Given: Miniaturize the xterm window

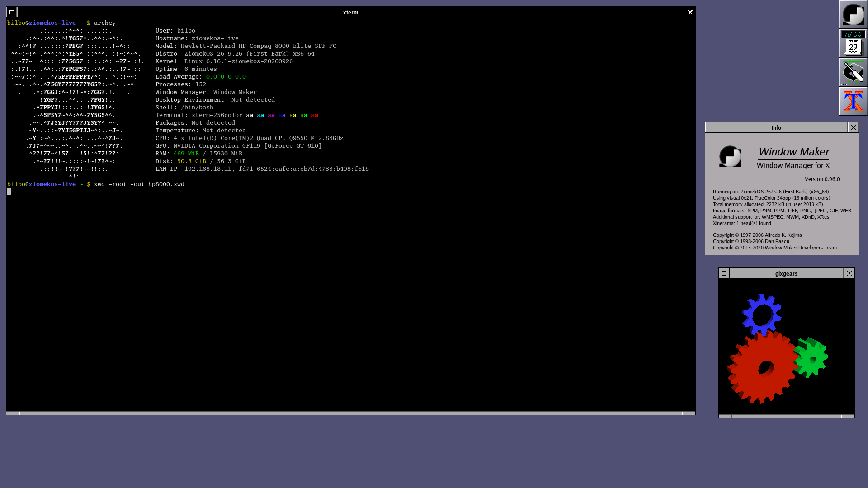Looking at the screenshot, I should tap(12, 12).
